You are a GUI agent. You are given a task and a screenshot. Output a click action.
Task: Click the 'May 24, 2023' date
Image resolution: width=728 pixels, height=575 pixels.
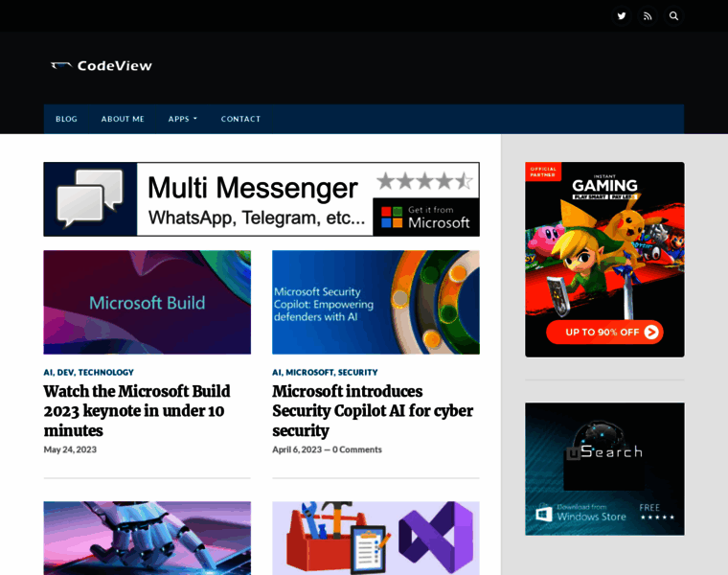tap(70, 449)
